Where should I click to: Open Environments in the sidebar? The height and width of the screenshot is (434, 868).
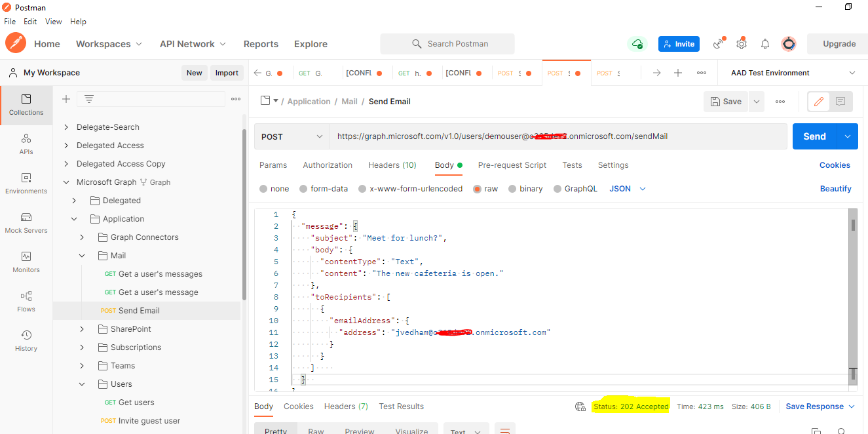[x=26, y=184]
